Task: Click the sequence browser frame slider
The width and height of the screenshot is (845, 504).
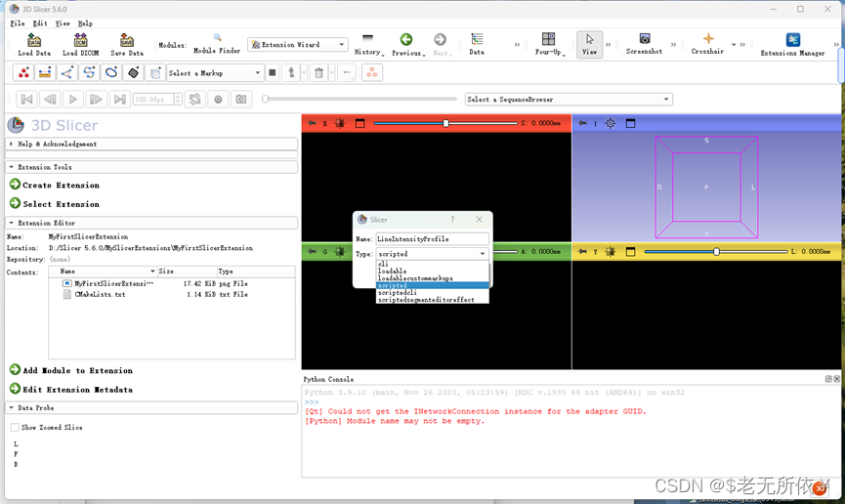Action: 360,100
